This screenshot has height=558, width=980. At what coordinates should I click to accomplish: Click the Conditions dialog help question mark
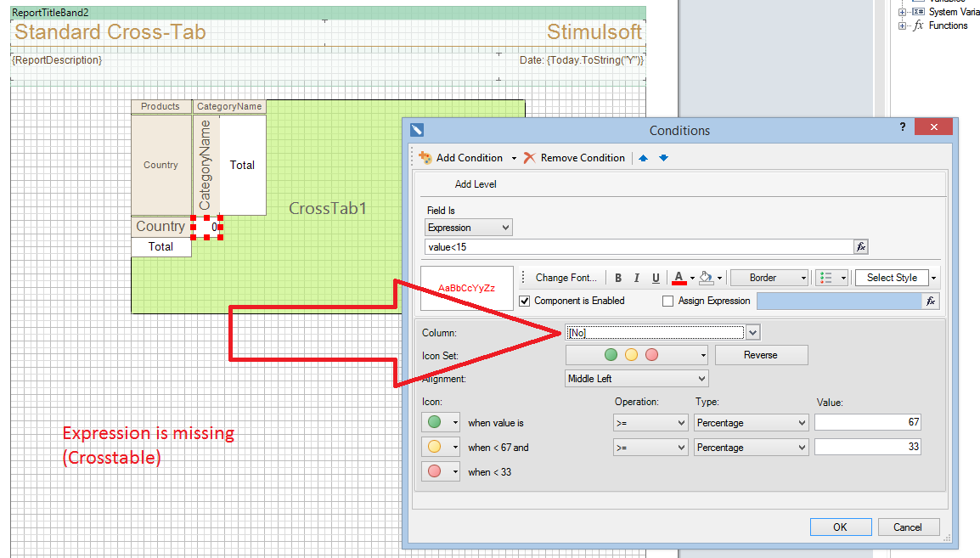click(x=903, y=127)
